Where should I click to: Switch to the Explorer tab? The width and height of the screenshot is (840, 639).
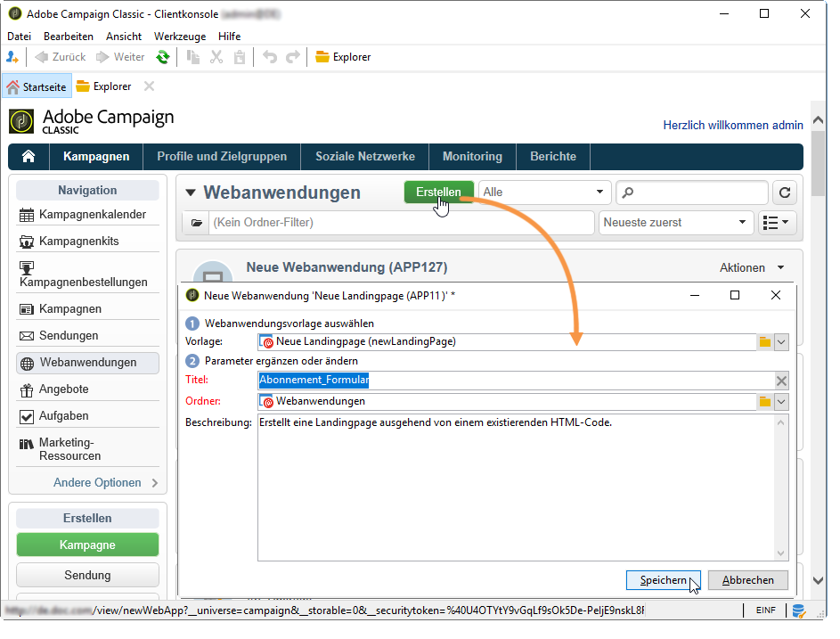(x=104, y=86)
